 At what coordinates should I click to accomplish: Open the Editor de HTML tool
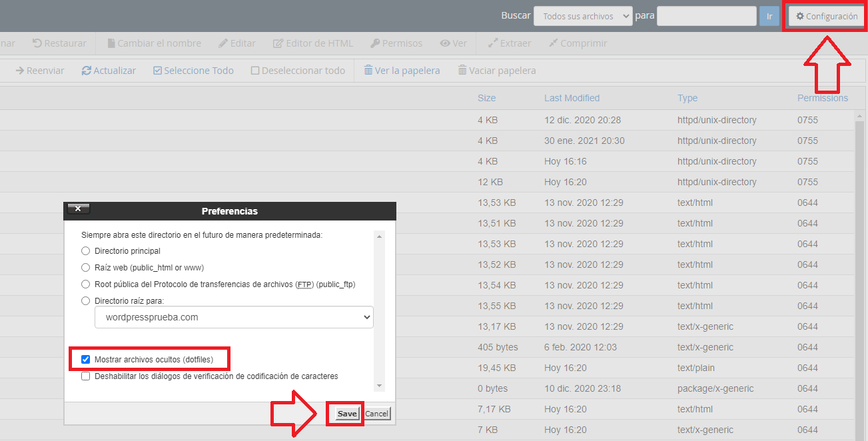click(x=278, y=43)
